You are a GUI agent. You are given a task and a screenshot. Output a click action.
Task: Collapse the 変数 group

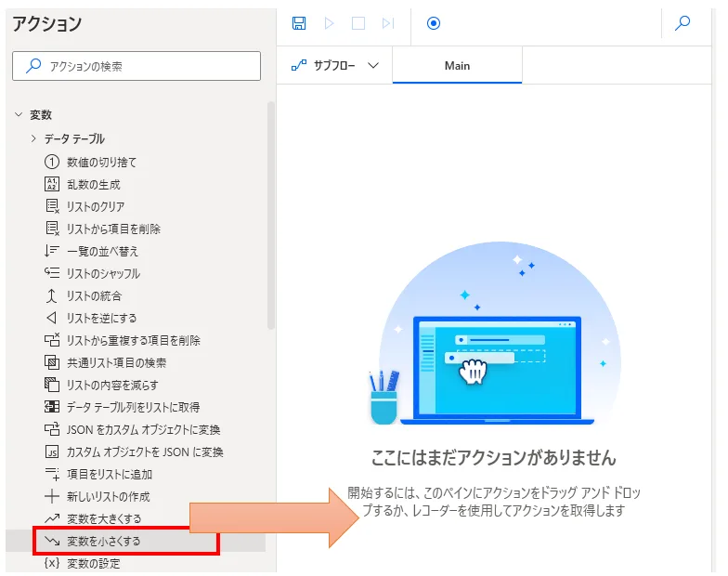click(19, 115)
